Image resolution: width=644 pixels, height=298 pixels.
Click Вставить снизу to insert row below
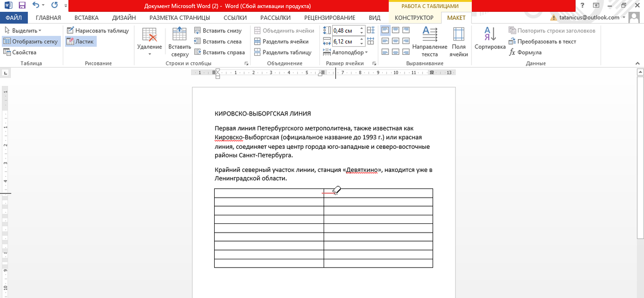click(x=218, y=31)
